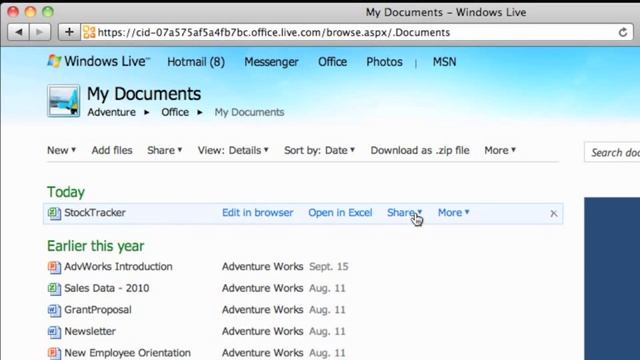Click the yellow minimize window button
The width and height of the screenshot is (640, 360).
point(30,11)
